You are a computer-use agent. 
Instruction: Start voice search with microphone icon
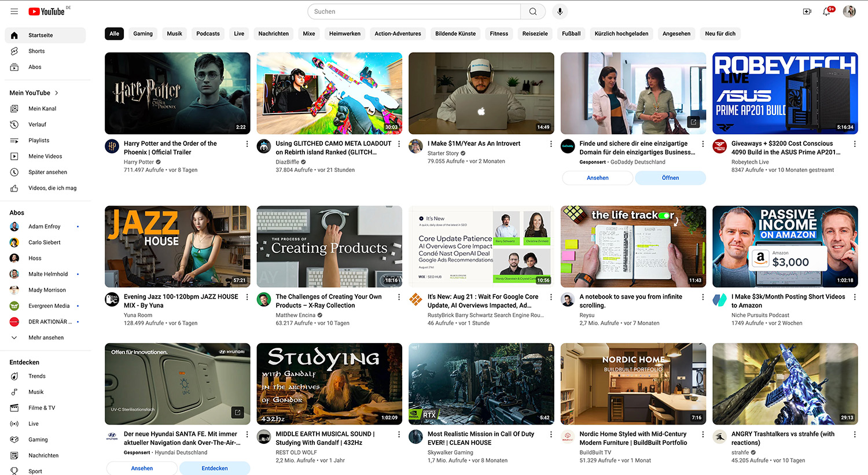tap(560, 12)
